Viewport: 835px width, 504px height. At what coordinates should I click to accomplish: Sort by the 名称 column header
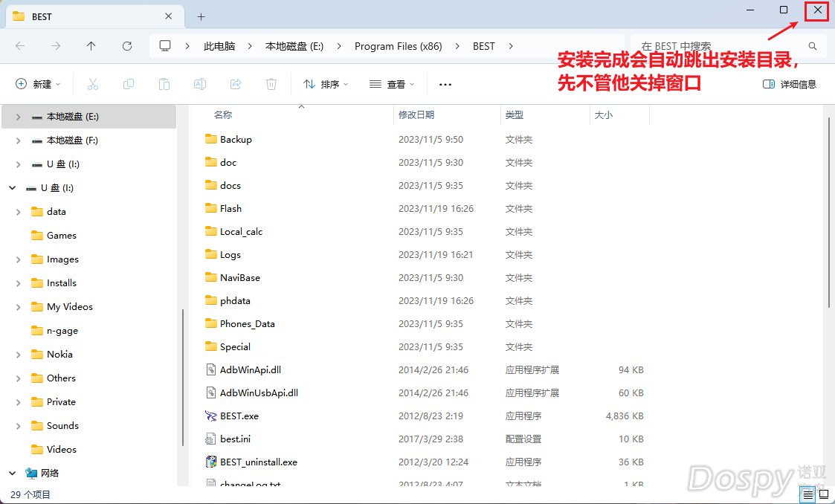[223, 115]
